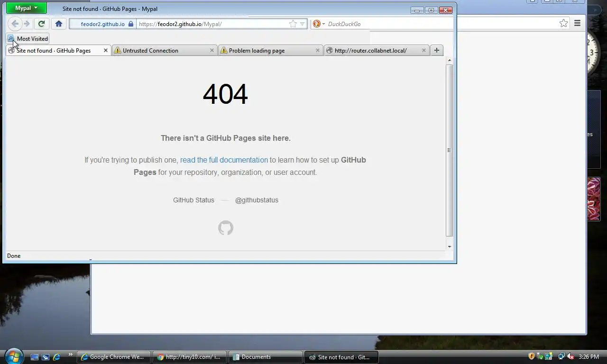Open the green Mypal application menu

(x=27, y=8)
